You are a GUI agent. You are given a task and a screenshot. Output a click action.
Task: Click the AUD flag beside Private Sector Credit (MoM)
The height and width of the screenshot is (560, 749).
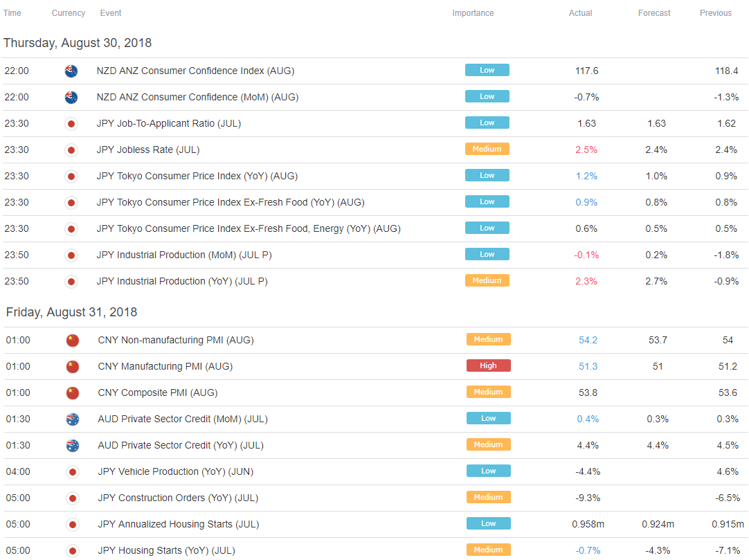click(x=71, y=418)
